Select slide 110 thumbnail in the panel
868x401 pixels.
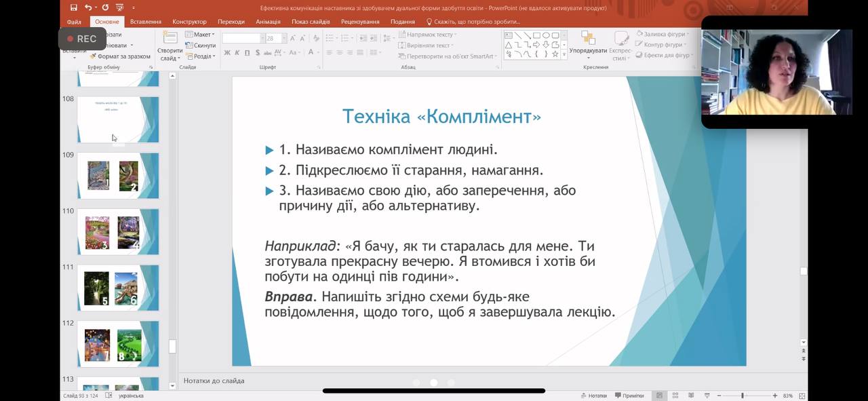click(x=118, y=232)
